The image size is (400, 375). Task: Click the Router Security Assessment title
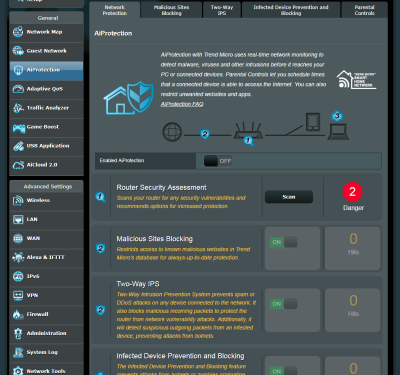pyautogui.click(x=161, y=187)
